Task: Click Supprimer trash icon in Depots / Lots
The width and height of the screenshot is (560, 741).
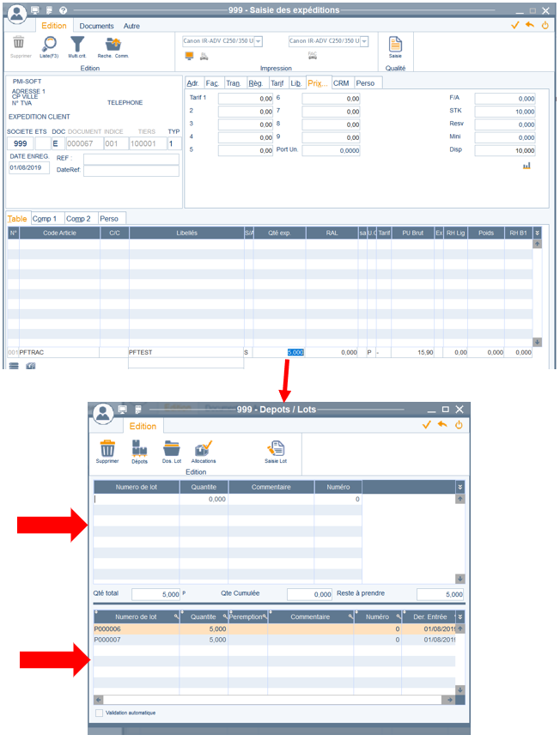Action: (107, 448)
